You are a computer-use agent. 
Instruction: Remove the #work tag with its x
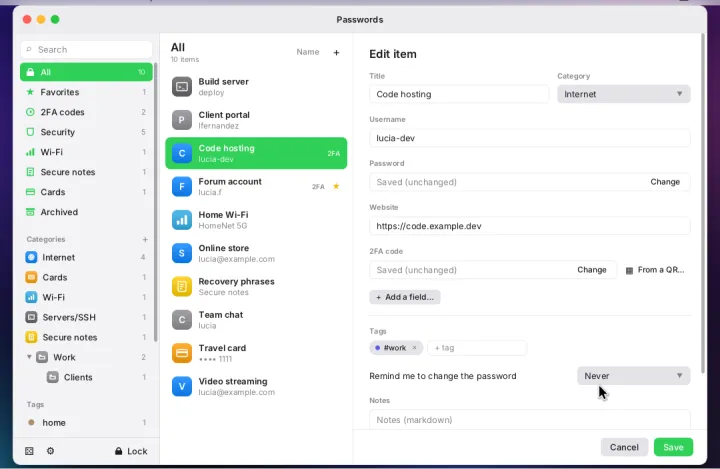(414, 348)
